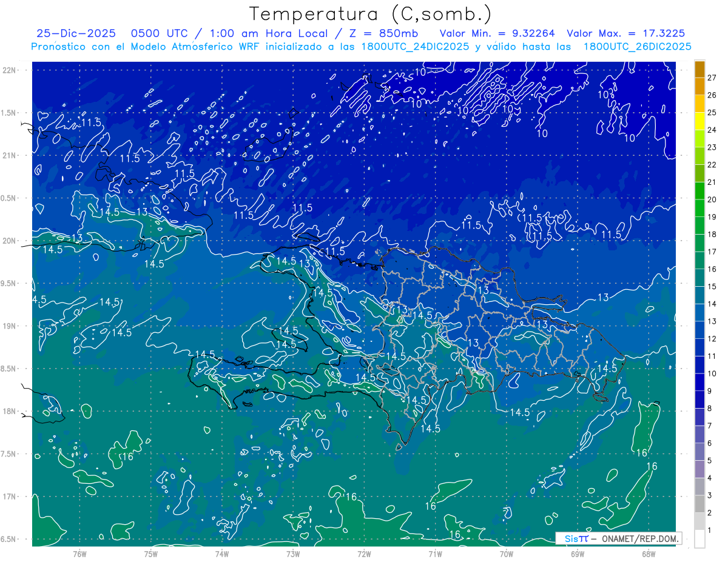Viewport: 728px width, 562px height.
Task: Click the "72W" longitude axis label
Action: 364,554
